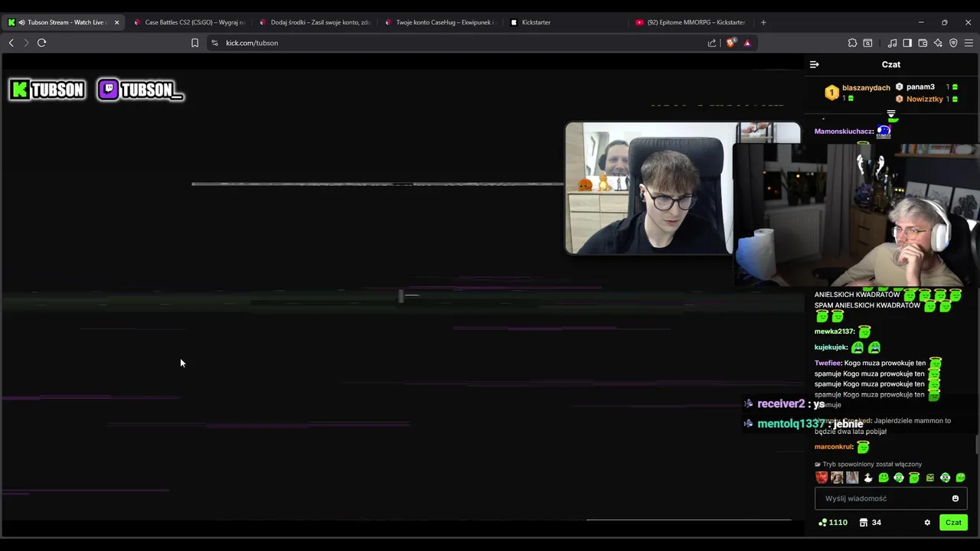Screen dimensions: 980x551
Task: Open chat settings gear icon
Action: pos(927,523)
